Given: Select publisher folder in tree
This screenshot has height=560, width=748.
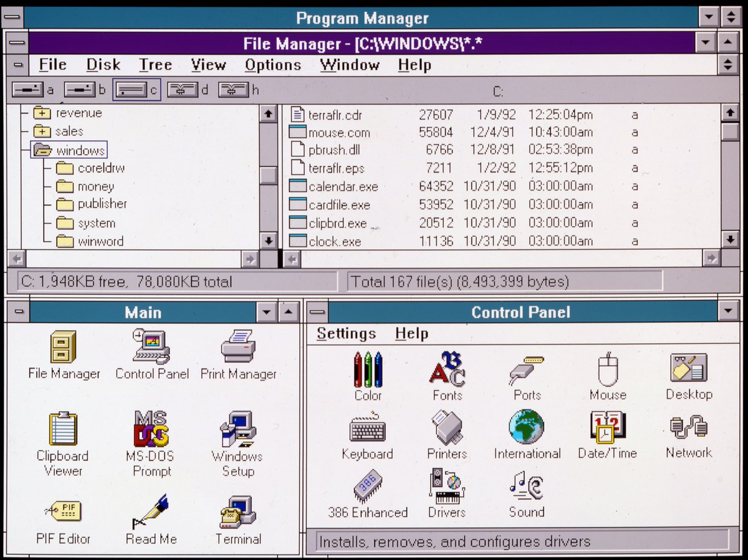Looking at the screenshot, I should click(91, 204).
